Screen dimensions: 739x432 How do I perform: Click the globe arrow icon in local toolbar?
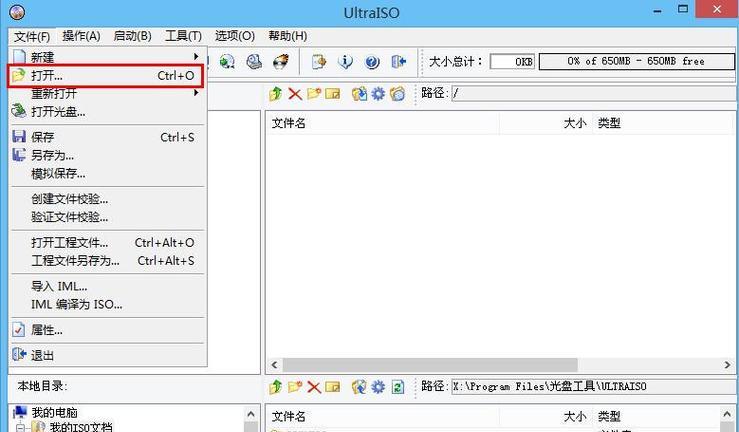[359, 387]
